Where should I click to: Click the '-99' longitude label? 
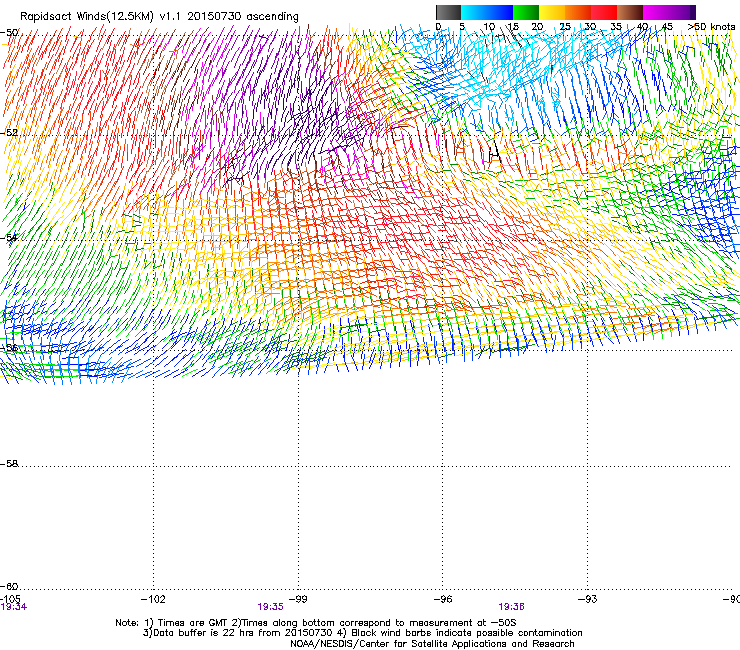tap(298, 599)
